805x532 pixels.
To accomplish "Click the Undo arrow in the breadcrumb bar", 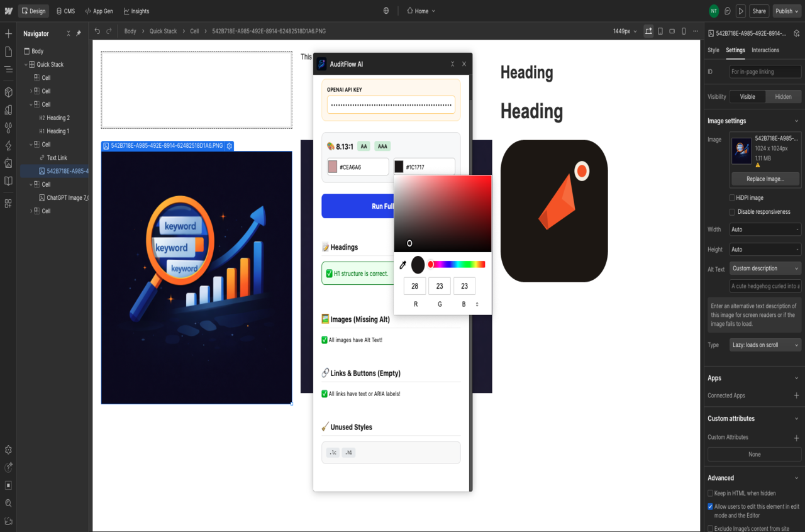I will (97, 31).
